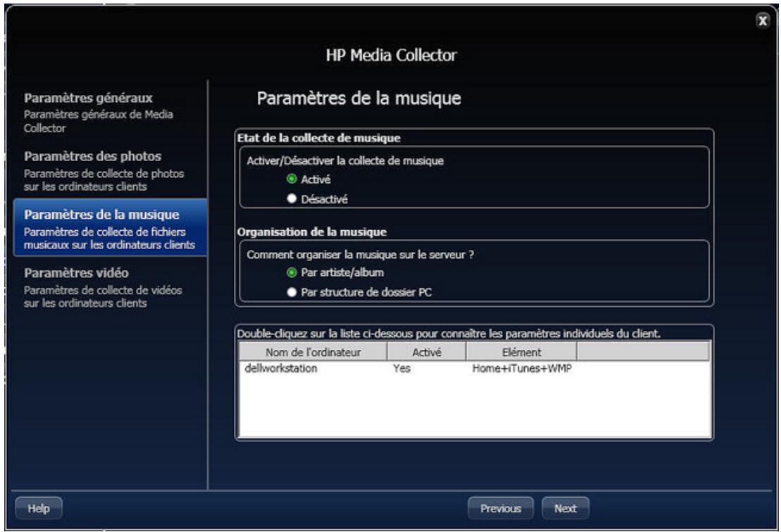Go back with the Previous button
The image size is (781, 532).
(x=501, y=508)
